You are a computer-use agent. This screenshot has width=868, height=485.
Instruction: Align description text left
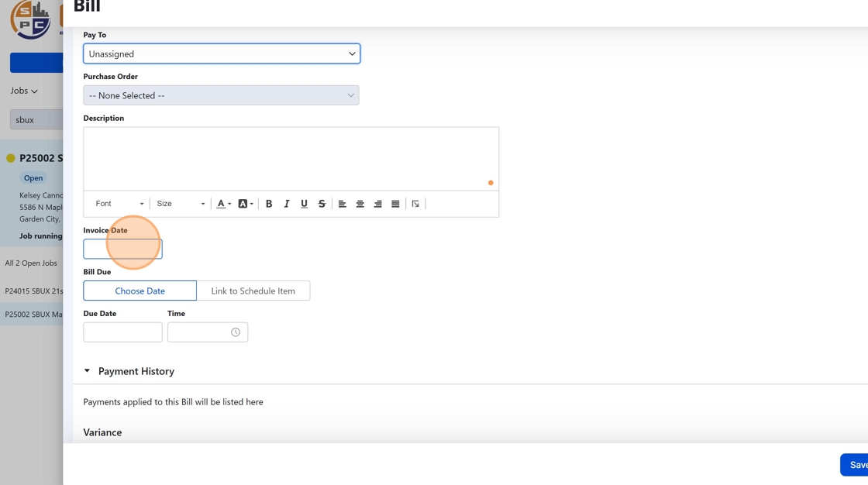pos(343,204)
